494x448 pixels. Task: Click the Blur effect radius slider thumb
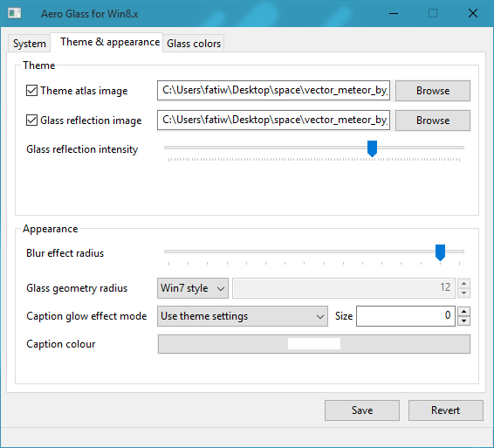440,252
